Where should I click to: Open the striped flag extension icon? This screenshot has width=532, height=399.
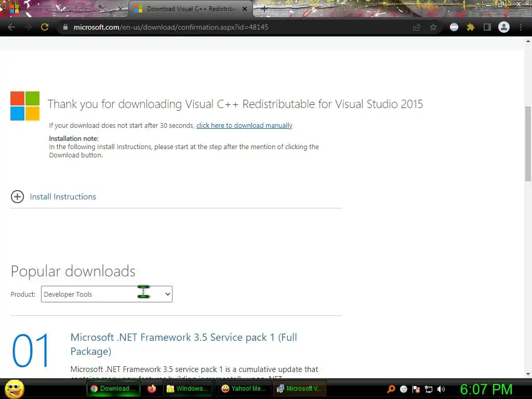click(454, 27)
